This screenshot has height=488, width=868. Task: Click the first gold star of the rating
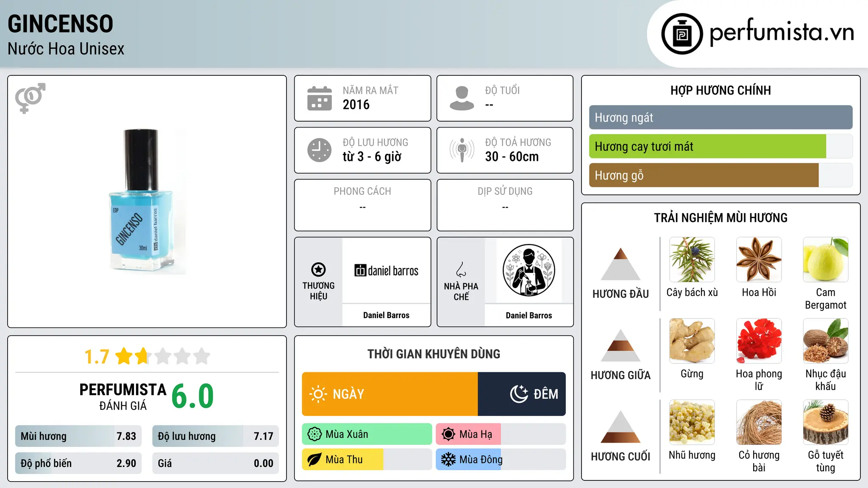[124, 356]
